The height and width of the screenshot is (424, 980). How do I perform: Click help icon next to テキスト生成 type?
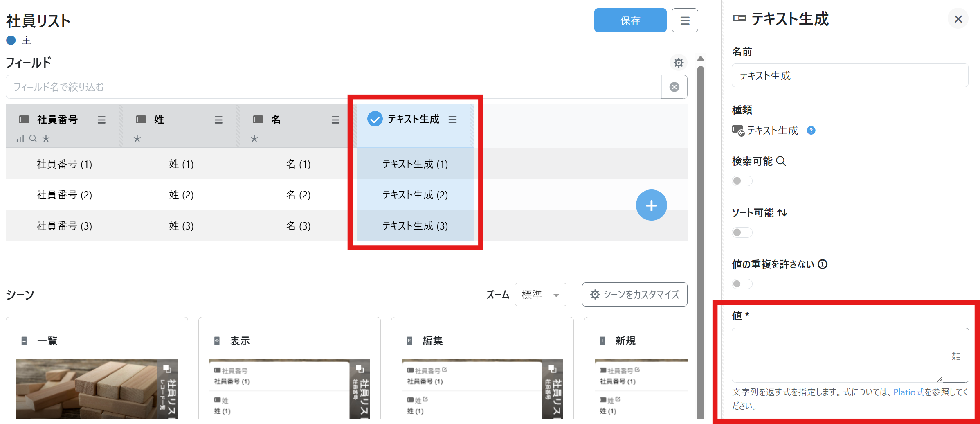(x=811, y=131)
